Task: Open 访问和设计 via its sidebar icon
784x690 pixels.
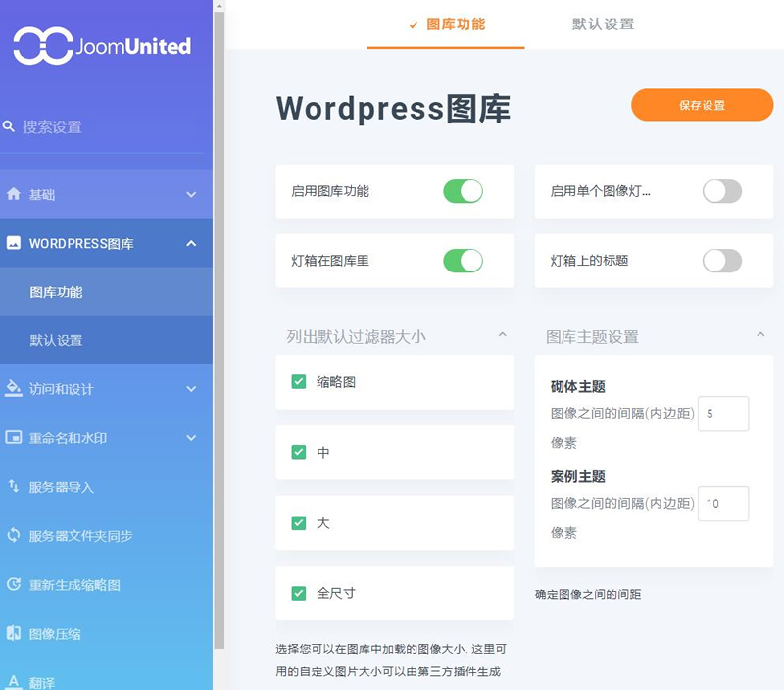Action: tap(15, 389)
